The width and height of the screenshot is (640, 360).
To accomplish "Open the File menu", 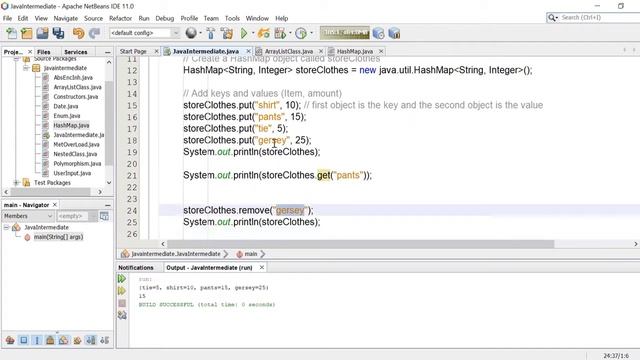I will pyautogui.click(x=7, y=18).
